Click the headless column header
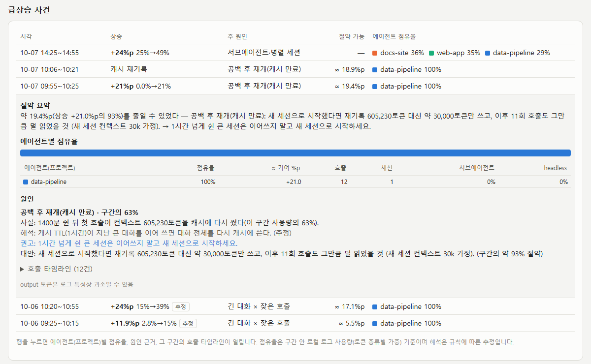Image resolution: width=591 pixels, height=364 pixels. (x=556, y=168)
